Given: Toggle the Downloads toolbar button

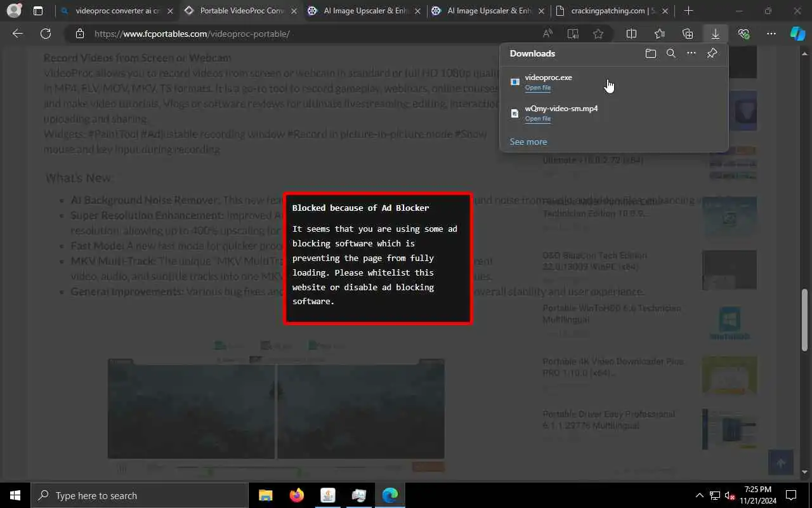Looking at the screenshot, I should (x=716, y=34).
